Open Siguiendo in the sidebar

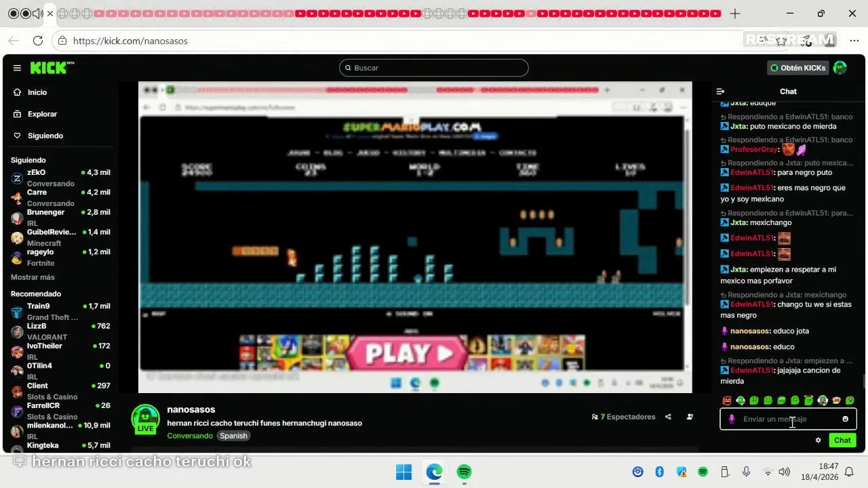(x=45, y=136)
